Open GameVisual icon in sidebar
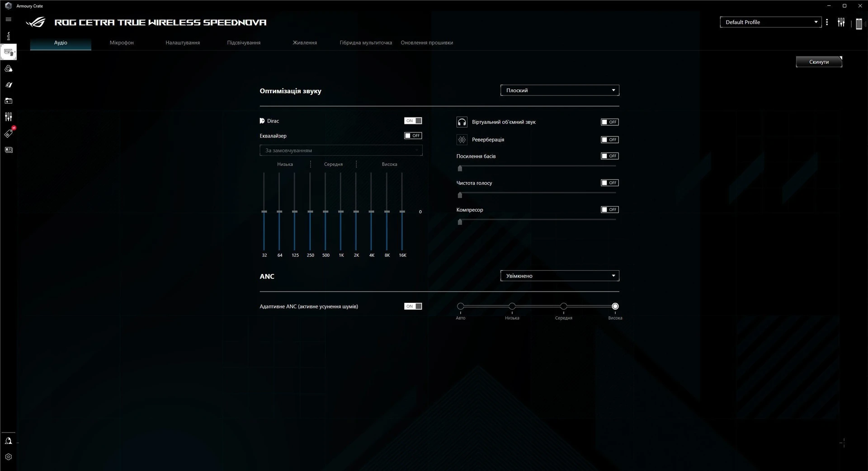 [x=8, y=85]
